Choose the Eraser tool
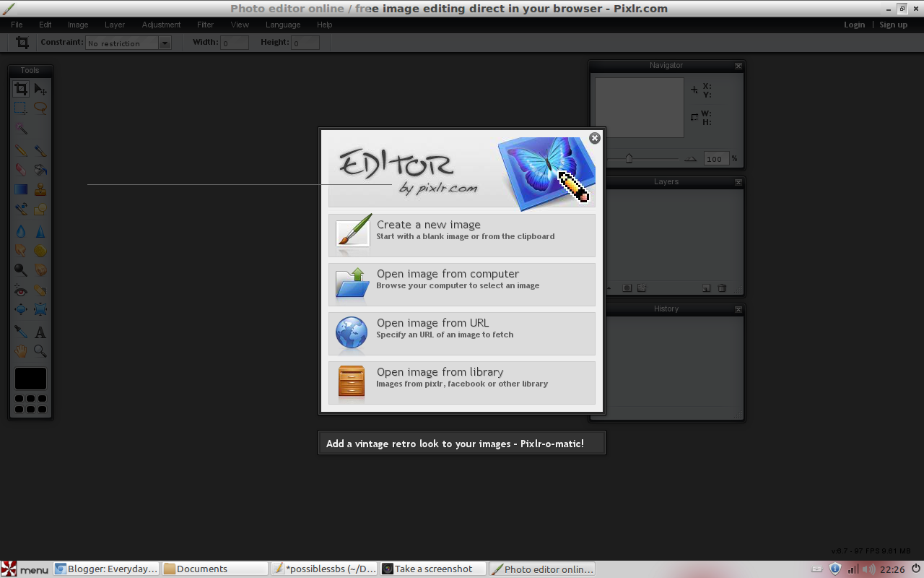The image size is (924, 578). [21, 171]
